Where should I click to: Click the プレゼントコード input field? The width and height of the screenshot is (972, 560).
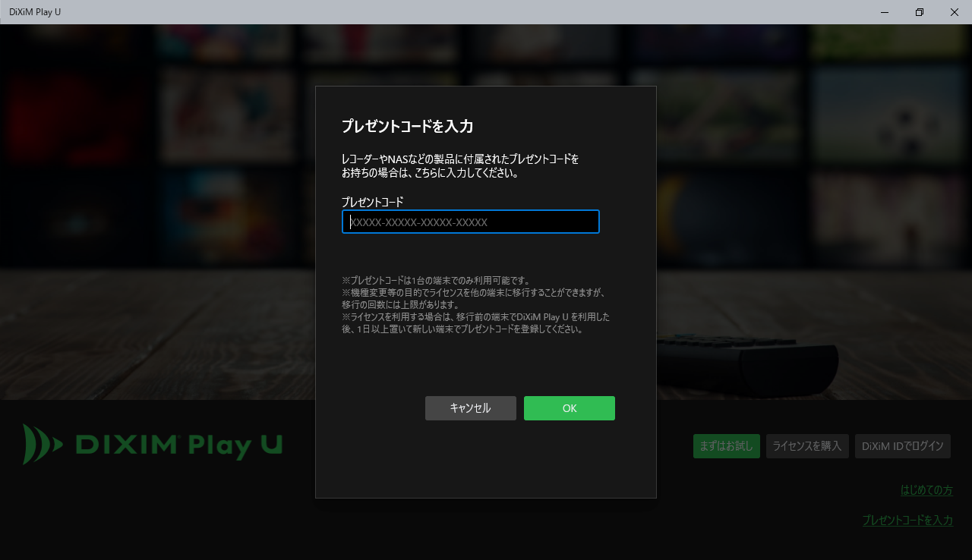click(471, 222)
